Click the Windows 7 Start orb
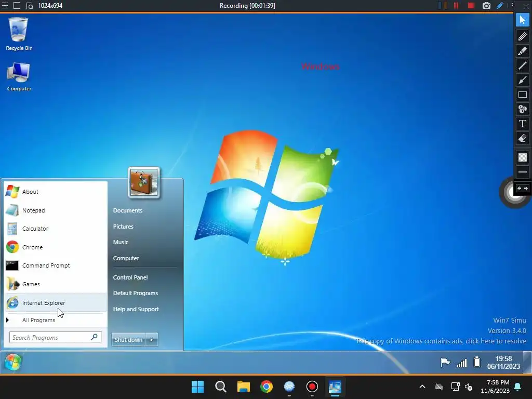 click(x=13, y=362)
